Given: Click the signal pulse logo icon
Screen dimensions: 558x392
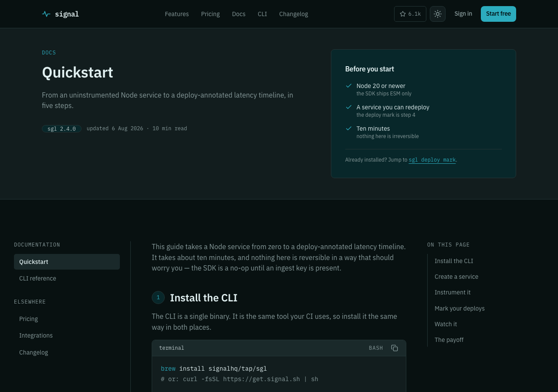Looking at the screenshot, I should point(46,14).
